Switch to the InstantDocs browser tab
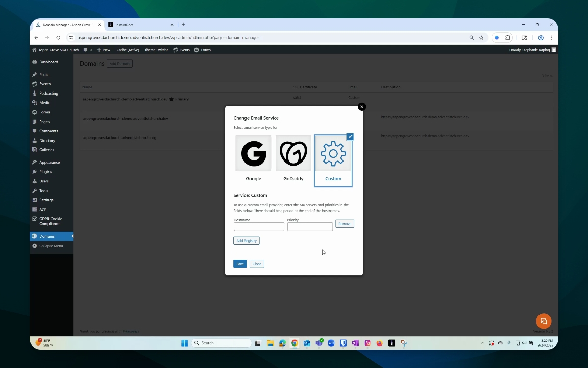The height and width of the screenshot is (368, 588). 138,25
